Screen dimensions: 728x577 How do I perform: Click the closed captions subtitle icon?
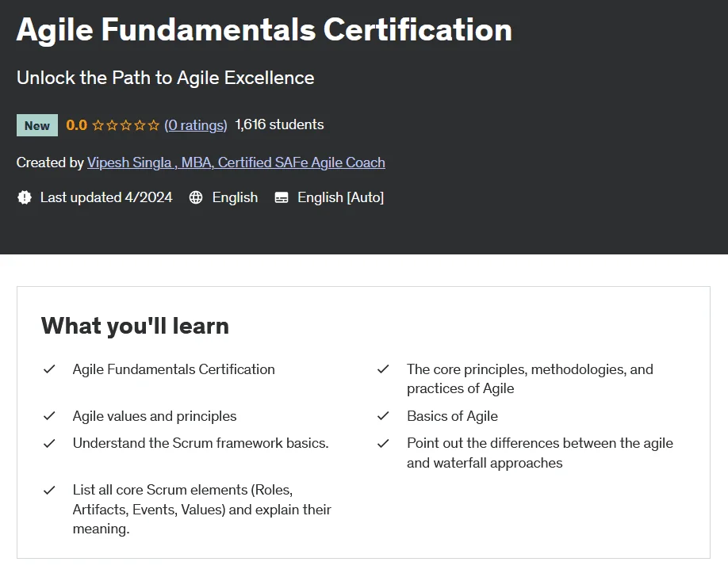click(282, 197)
